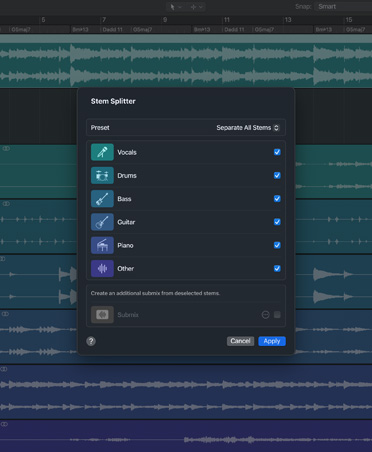The height and width of the screenshot is (452, 372).
Task: Click bar 5 on the ruler
Action: tap(43, 20)
